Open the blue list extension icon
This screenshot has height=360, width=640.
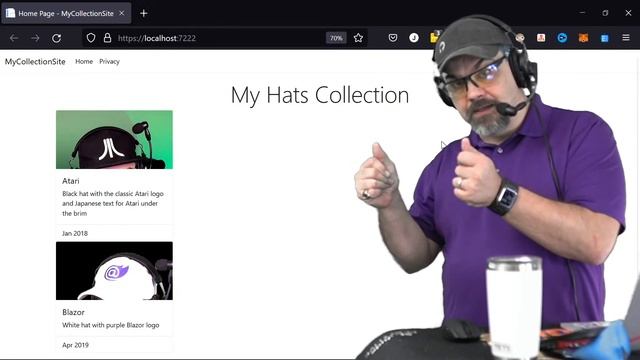click(604, 38)
